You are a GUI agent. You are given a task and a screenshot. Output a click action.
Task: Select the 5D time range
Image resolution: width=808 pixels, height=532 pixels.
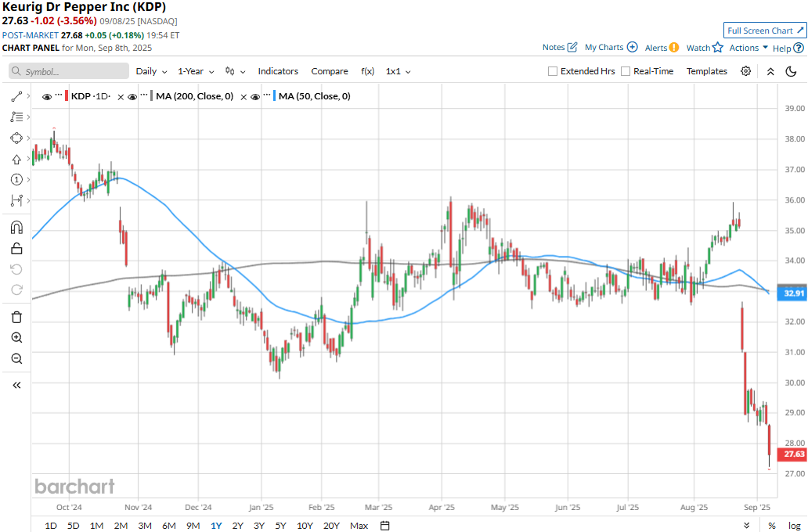73,525
